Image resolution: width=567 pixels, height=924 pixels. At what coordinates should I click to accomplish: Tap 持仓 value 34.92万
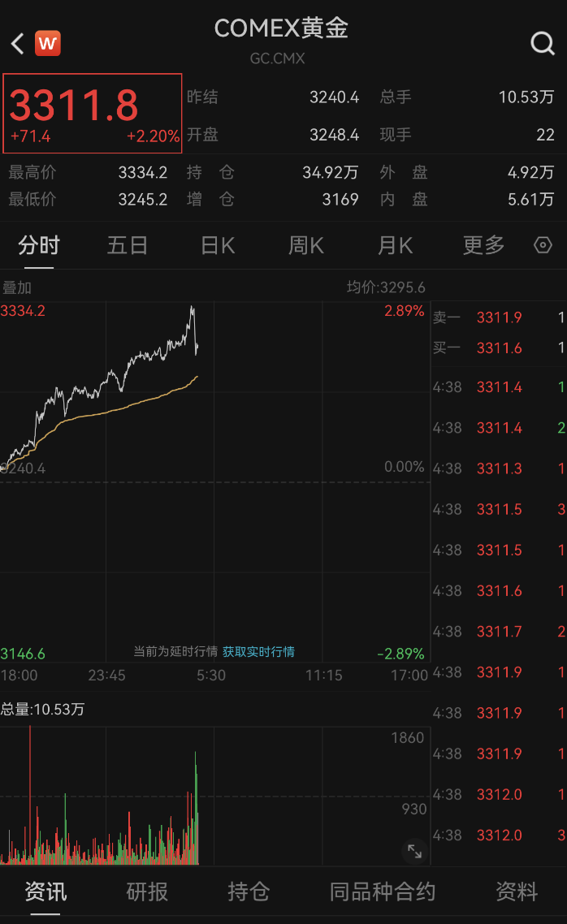330,173
